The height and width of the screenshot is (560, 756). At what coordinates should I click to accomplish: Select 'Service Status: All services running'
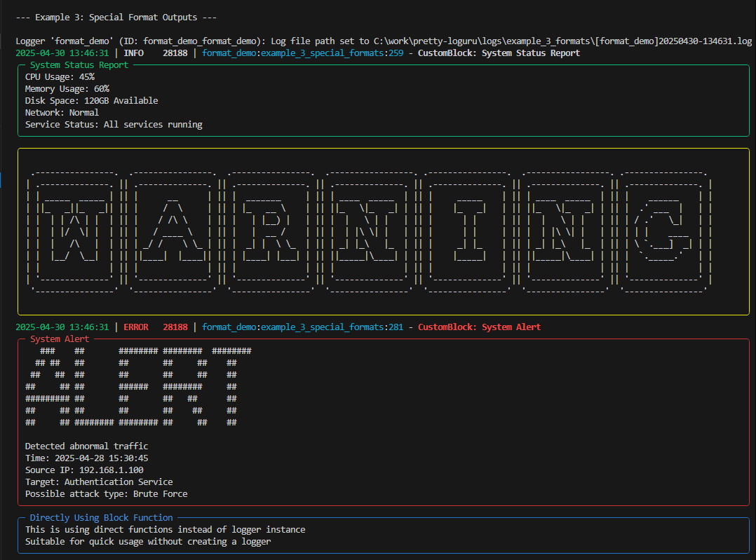point(114,124)
